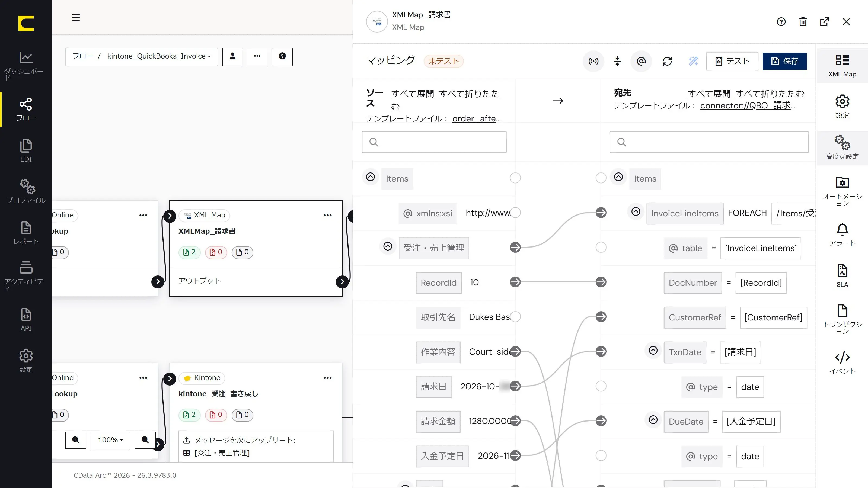
Task: Collapse the source Items node
Action: [370, 177]
